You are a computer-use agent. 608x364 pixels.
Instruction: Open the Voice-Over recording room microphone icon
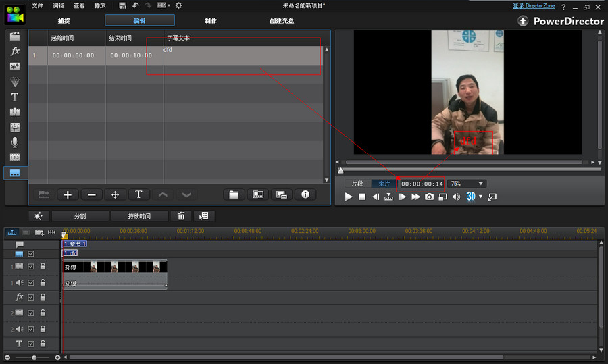click(x=15, y=142)
